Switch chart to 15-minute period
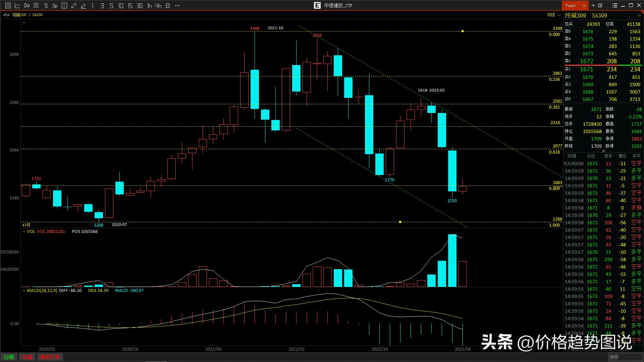This screenshot has width=644, height=362. [130, 5]
